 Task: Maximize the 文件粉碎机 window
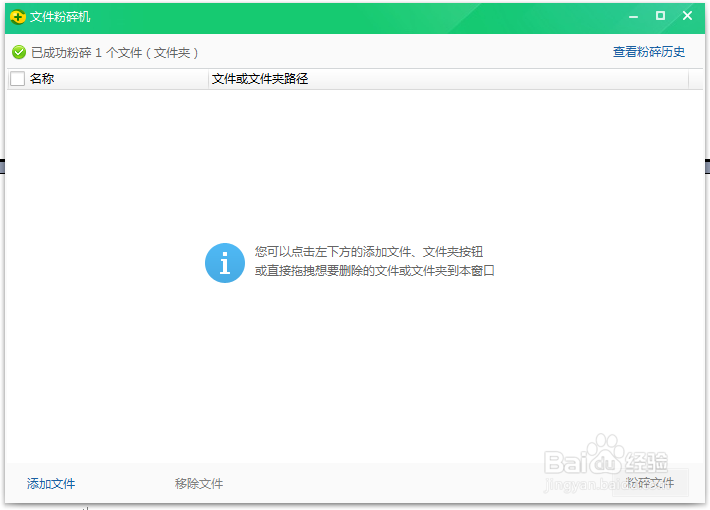[660, 16]
